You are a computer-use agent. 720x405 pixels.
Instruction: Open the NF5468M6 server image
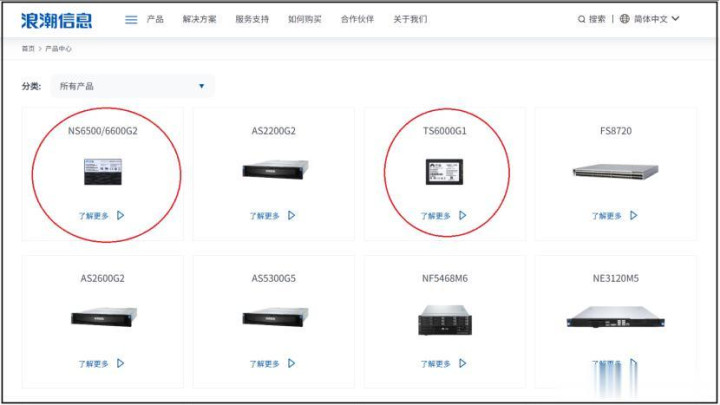pyautogui.click(x=444, y=320)
